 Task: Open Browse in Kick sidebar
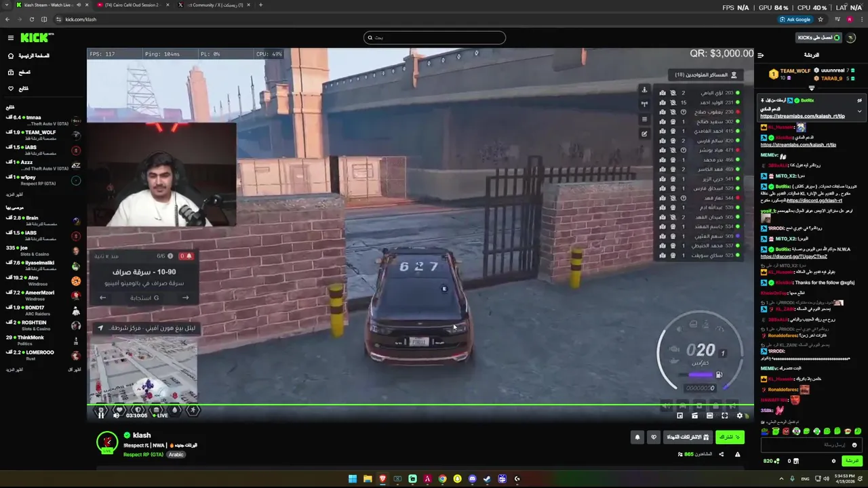[19, 72]
